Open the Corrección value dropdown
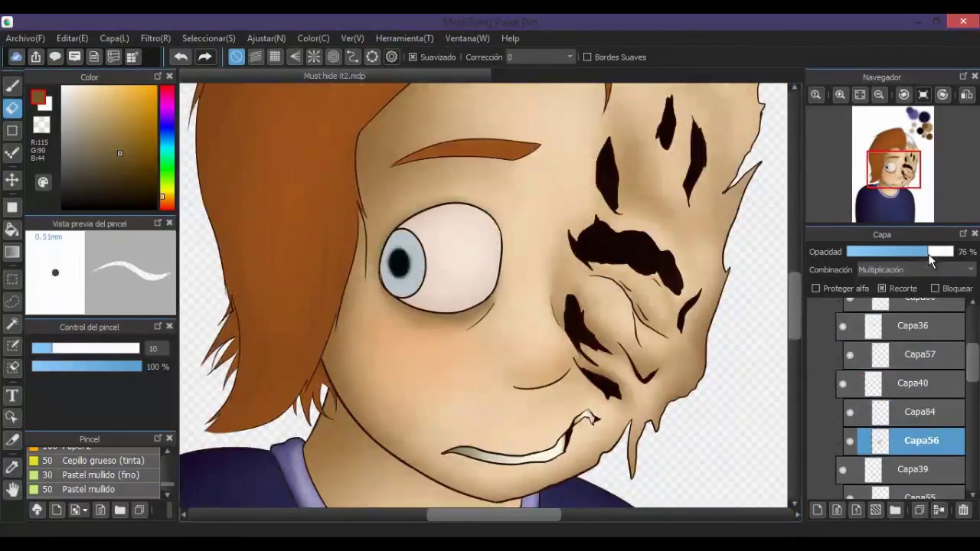The width and height of the screenshot is (980, 551). (x=539, y=57)
